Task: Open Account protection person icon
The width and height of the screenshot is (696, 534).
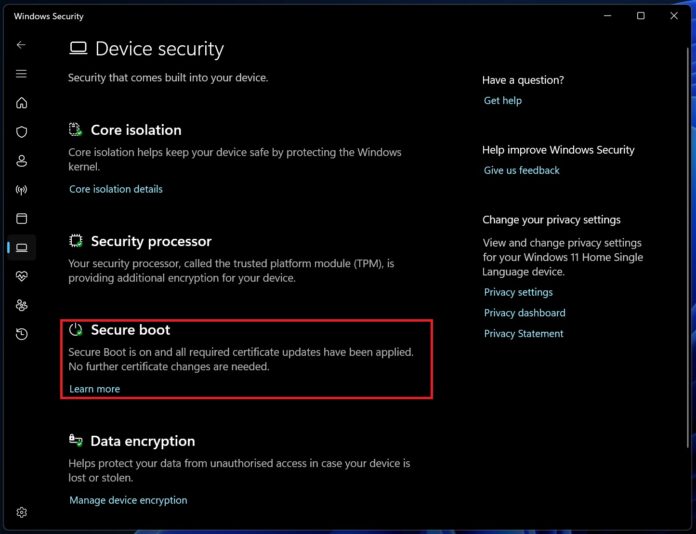Action: click(21, 161)
